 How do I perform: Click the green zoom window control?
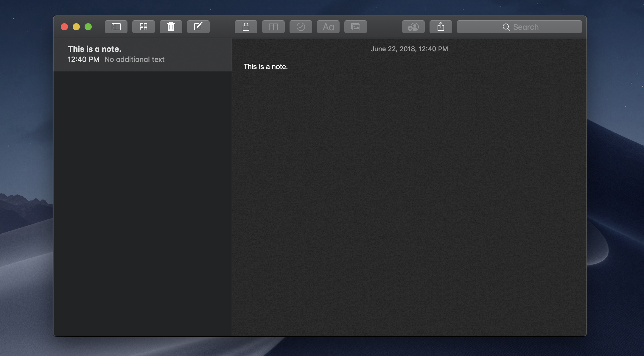click(88, 27)
